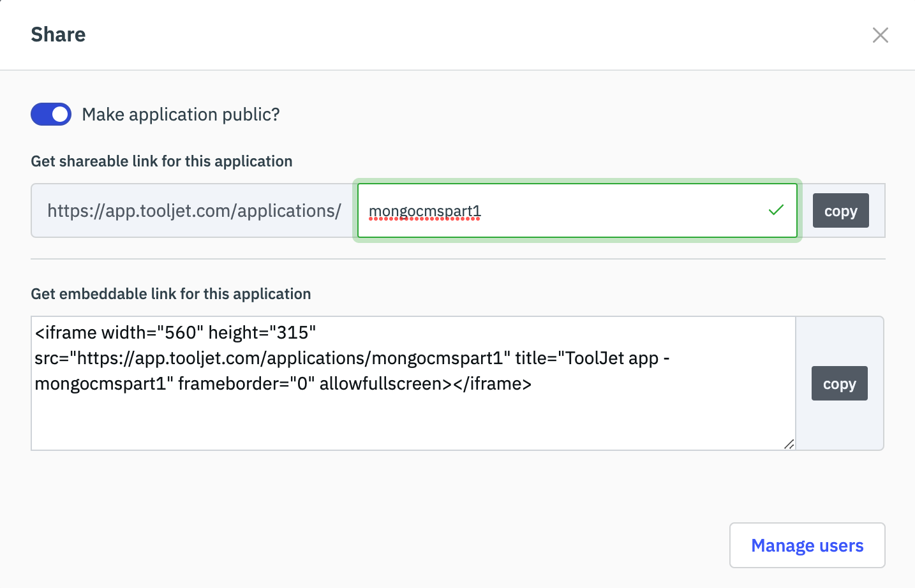Image resolution: width=915 pixels, height=588 pixels.
Task: Close the Share dialog with the X icon
Action: click(880, 35)
